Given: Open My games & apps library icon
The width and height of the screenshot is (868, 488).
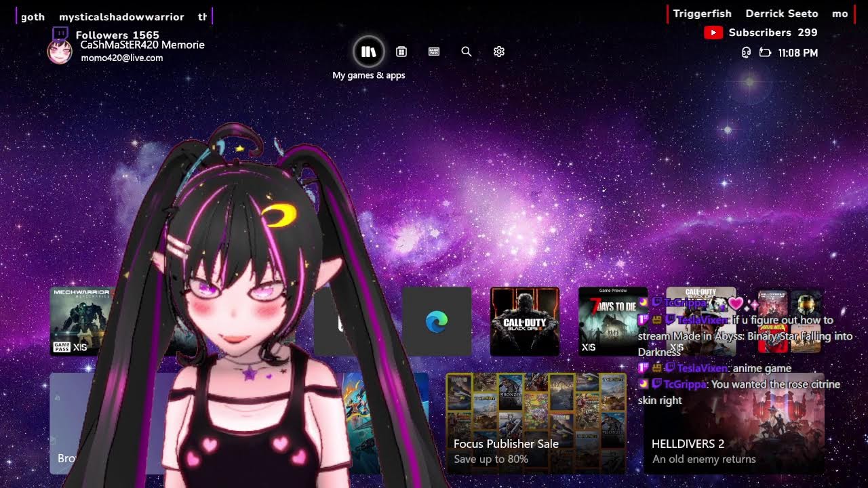Looking at the screenshot, I should [369, 52].
